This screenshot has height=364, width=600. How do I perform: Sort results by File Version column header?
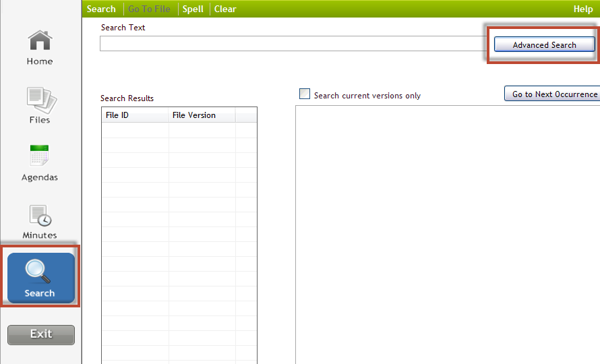tap(201, 115)
